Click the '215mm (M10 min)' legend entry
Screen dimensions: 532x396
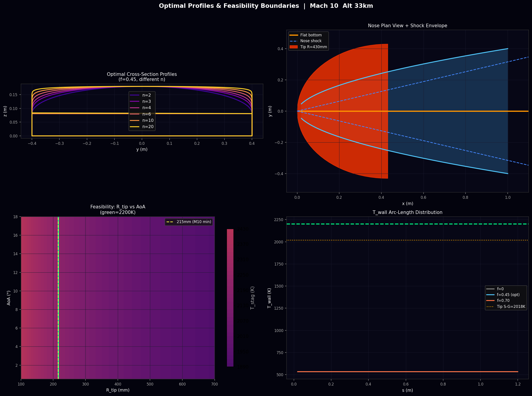pyautogui.click(x=189, y=222)
